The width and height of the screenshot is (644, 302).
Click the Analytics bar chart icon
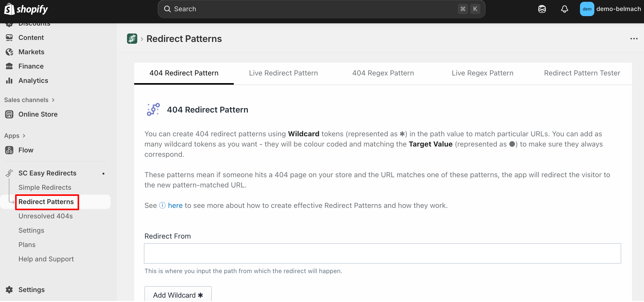(x=9, y=81)
